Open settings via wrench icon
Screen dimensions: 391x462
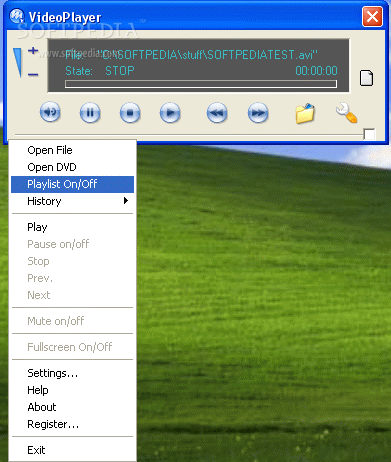click(x=346, y=113)
